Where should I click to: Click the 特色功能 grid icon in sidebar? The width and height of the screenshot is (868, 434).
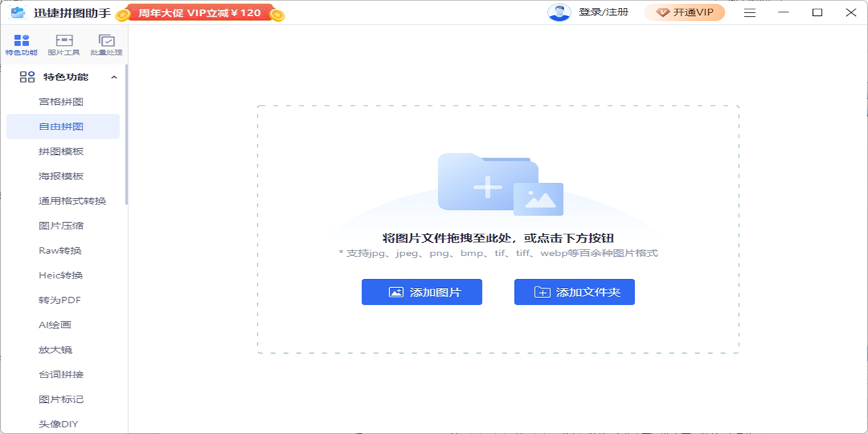27,77
